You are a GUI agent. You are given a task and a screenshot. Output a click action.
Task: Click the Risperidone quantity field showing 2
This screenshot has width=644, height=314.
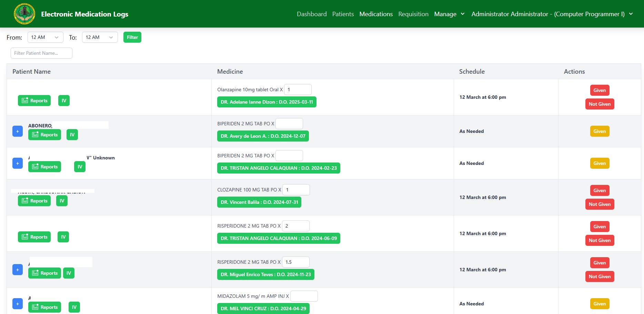(x=295, y=226)
